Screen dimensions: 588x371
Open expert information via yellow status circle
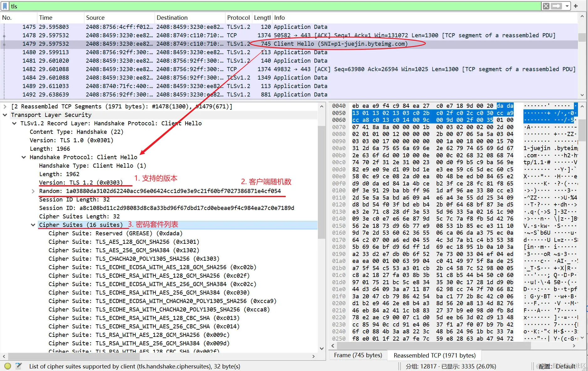point(8,366)
